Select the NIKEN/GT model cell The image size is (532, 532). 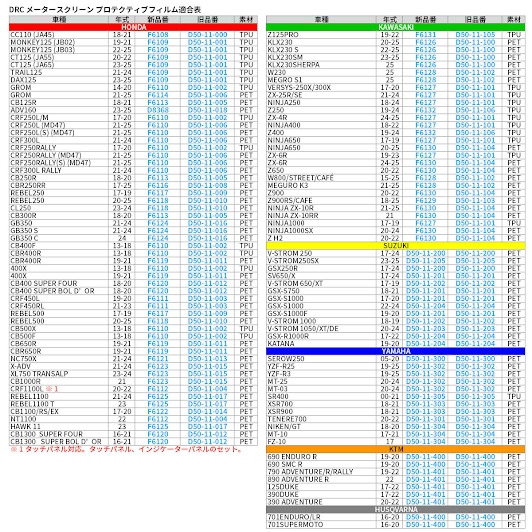tap(321, 426)
